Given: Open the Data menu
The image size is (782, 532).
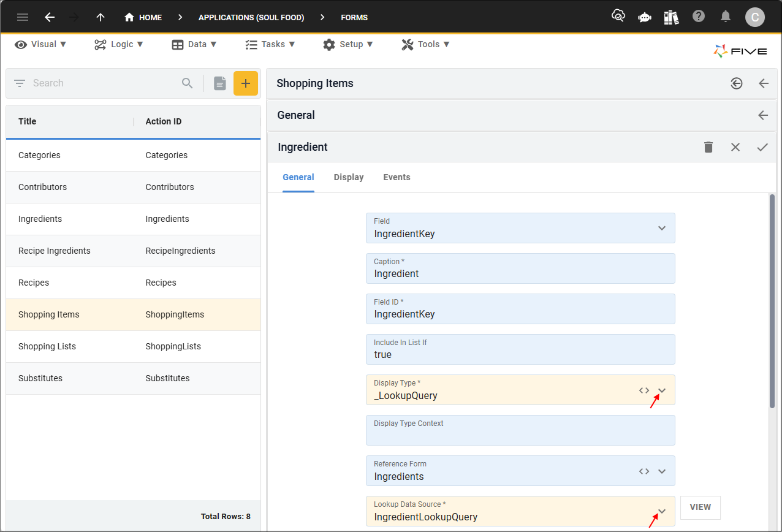Looking at the screenshot, I should (194, 44).
